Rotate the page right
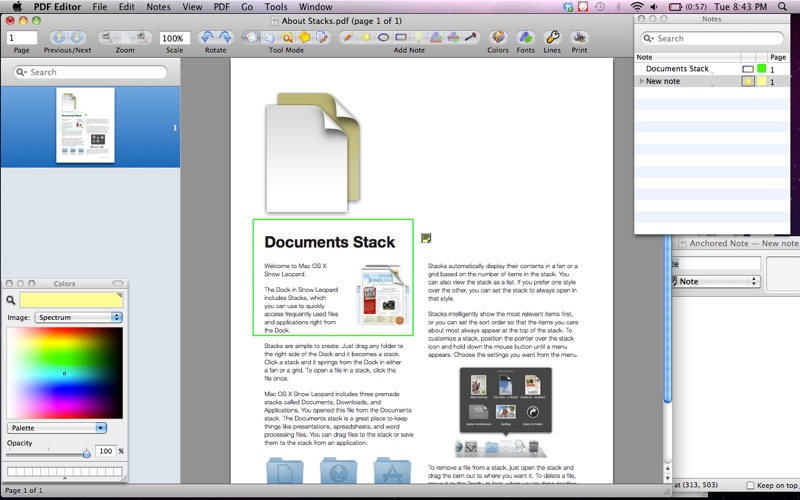800x500 pixels. tap(225, 37)
